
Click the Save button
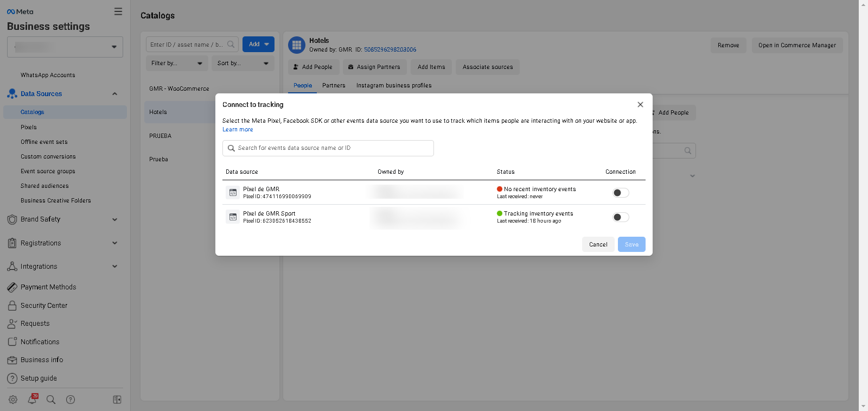(631, 244)
